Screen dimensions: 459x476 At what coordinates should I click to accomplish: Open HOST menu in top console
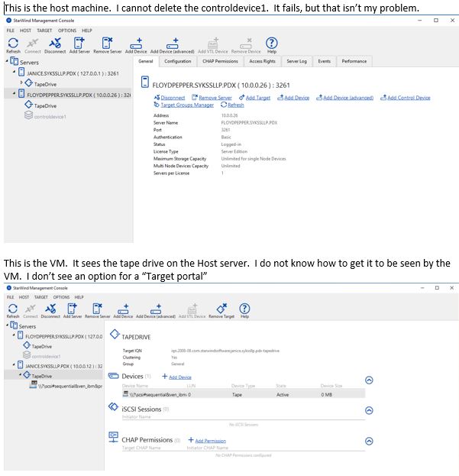(25, 31)
